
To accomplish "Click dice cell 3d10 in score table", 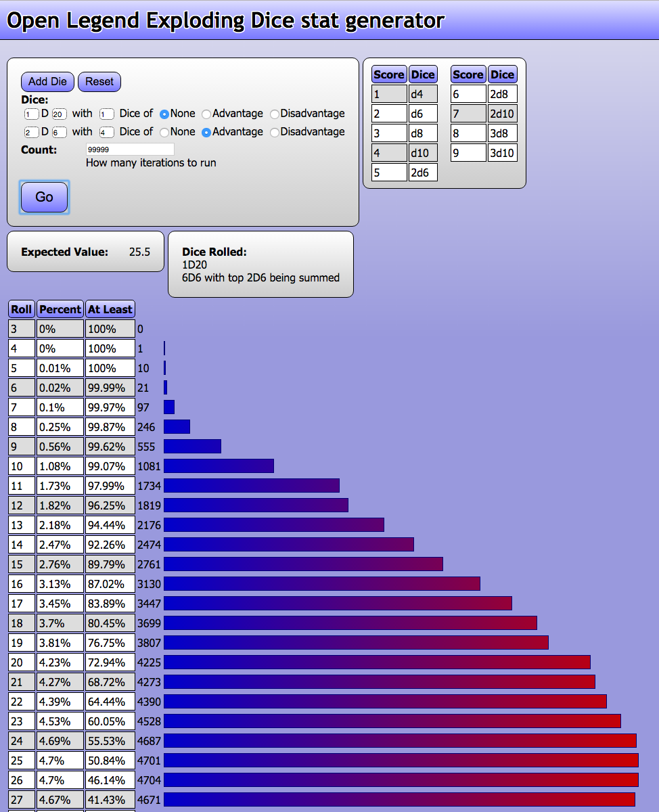I will point(503,152).
